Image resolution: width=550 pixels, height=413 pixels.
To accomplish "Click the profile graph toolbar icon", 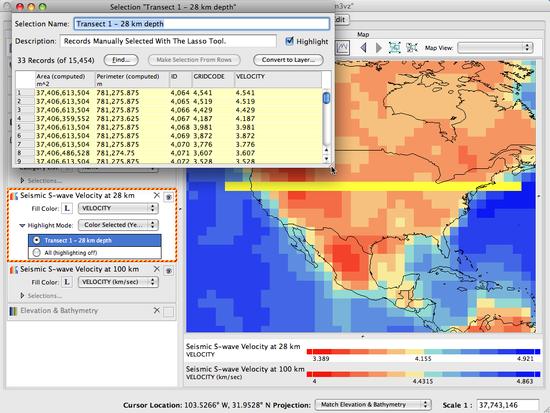I will [342, 47].
